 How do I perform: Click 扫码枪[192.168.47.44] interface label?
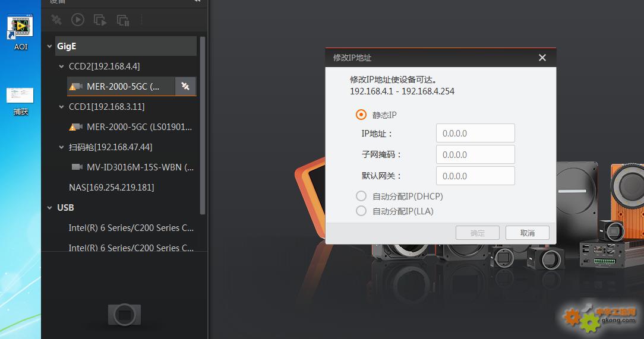click(111, 147)
